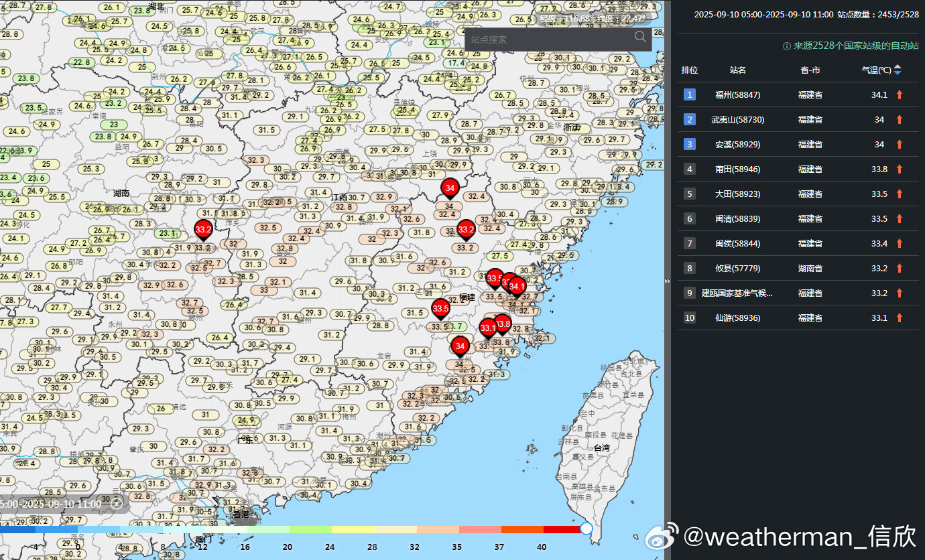Click the 湖南 province label on the map

(121, 193)
